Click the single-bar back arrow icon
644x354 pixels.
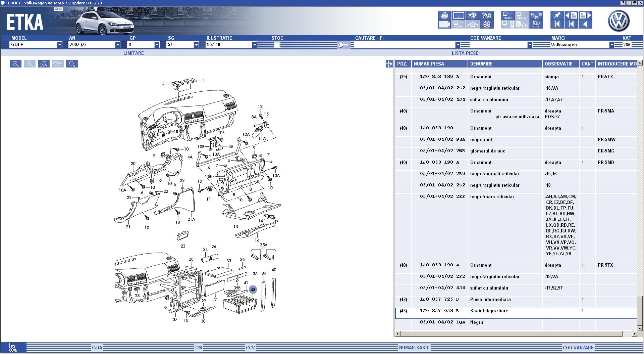pyautogui.click(x=571, y=24)
